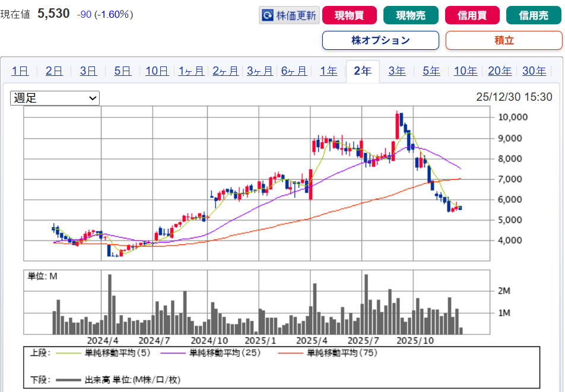Choose the 3年 chart range tab
Image resolution: width=565 pixels, height=392 pixels.
tap(397, 71)
